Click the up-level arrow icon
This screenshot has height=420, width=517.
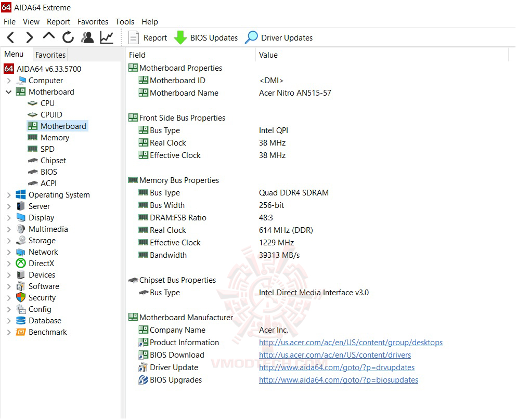coord(49,36)
